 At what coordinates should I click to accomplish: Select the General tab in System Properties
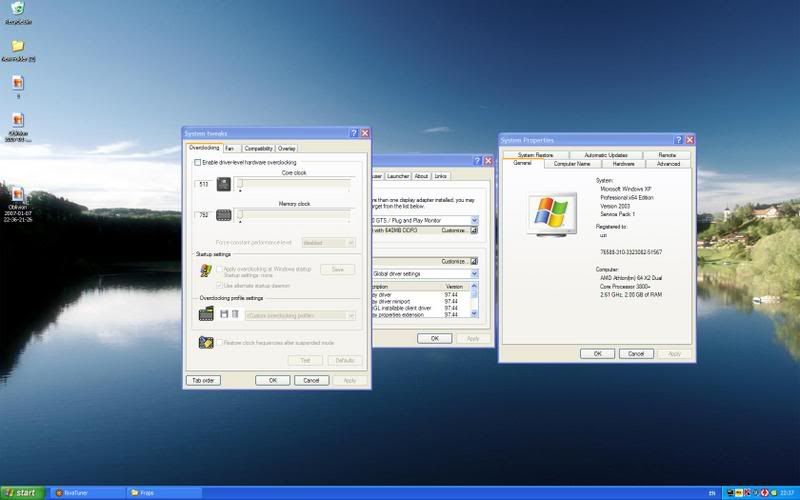522,163
